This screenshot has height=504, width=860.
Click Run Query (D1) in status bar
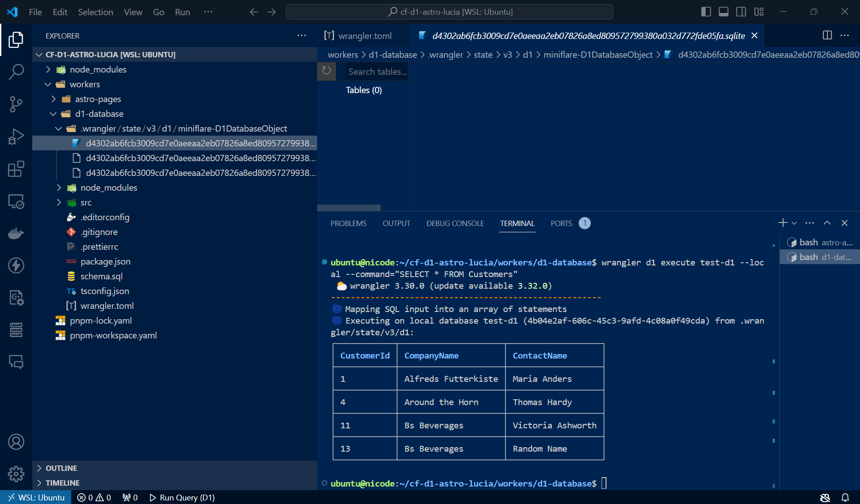tap(182, 497)
